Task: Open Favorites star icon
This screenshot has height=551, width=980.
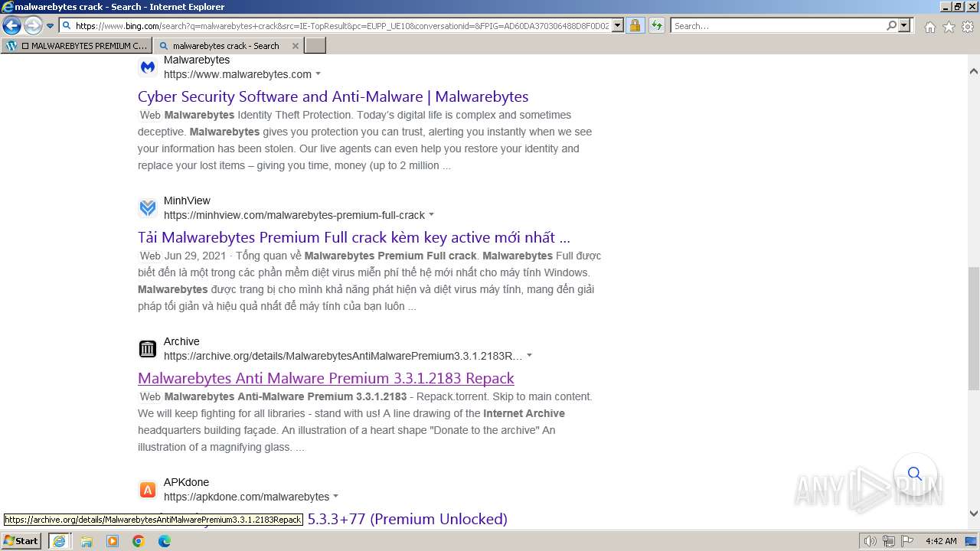Action: pos(949,27)
